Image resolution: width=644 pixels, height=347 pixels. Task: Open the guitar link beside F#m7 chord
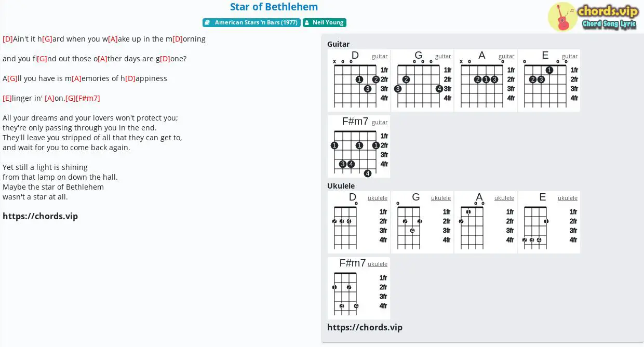point(380,122)
